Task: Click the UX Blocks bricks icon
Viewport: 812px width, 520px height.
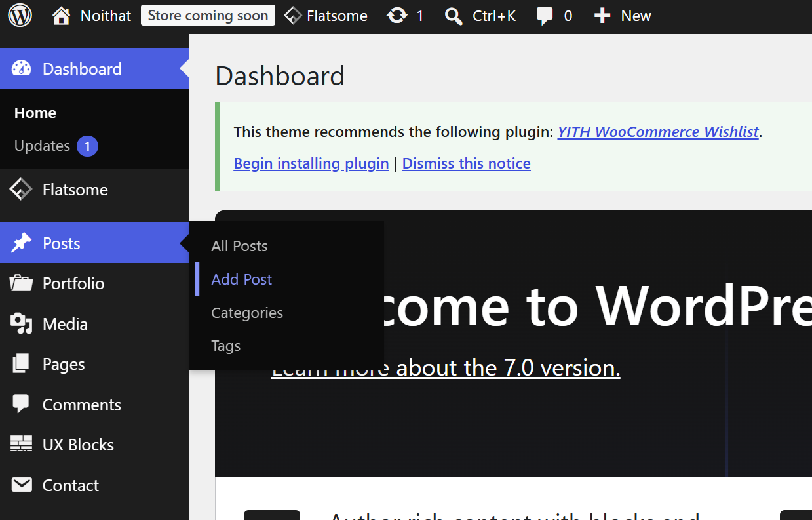Action: coord(21,445)
